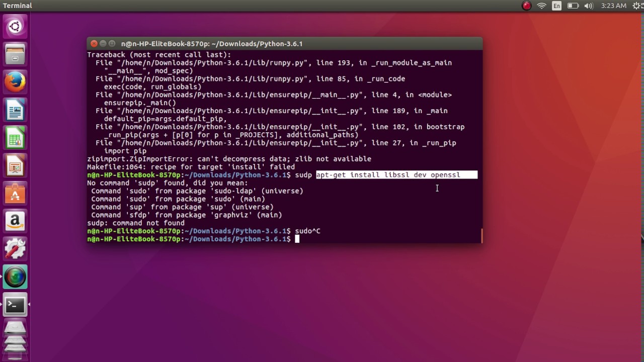This screenshot has width=644, height=362.
Task: Click "No command 'sudp' found" line
Action: click(x=168, y=183)
